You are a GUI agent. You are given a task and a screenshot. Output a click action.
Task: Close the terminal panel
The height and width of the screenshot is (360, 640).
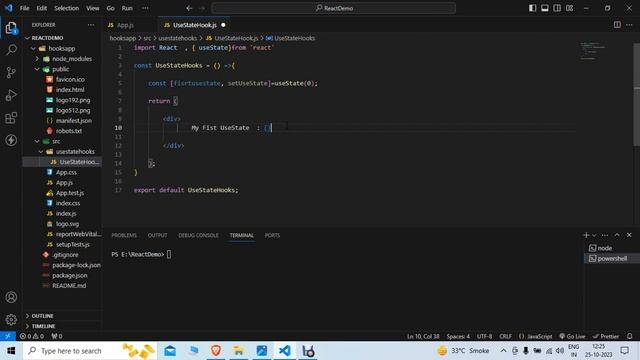pos(629,235)
